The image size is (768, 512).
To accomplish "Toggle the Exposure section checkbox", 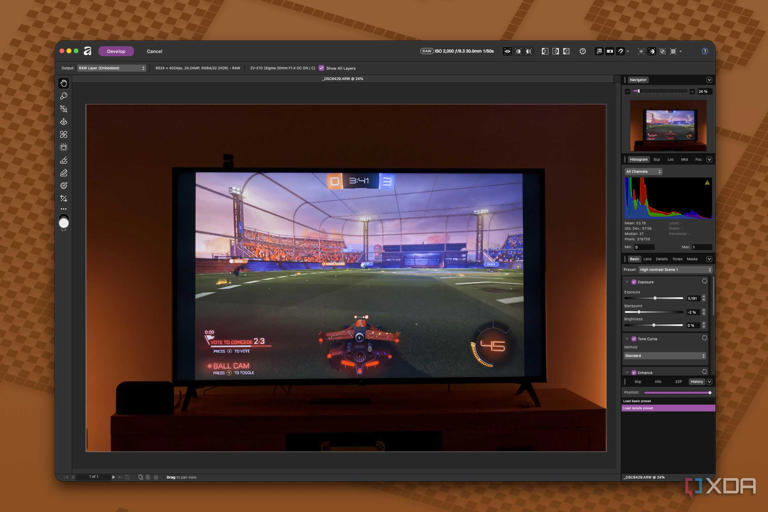I will point(633,282).
